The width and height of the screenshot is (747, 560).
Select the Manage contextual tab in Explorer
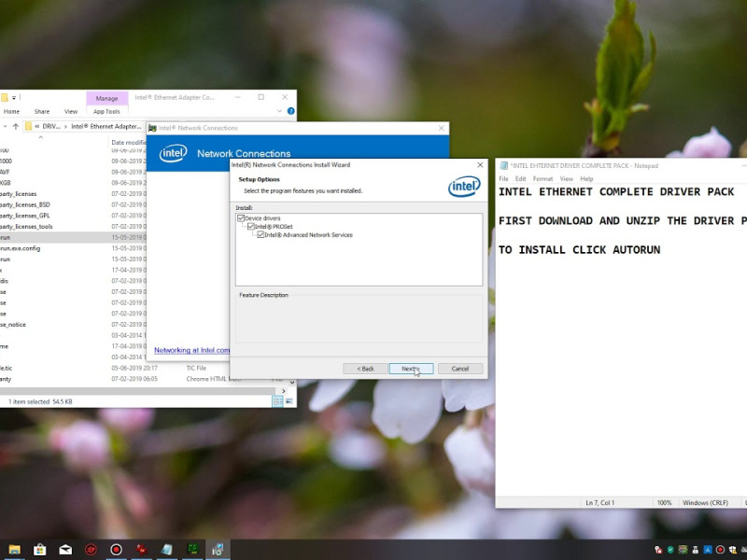point(106,98)
